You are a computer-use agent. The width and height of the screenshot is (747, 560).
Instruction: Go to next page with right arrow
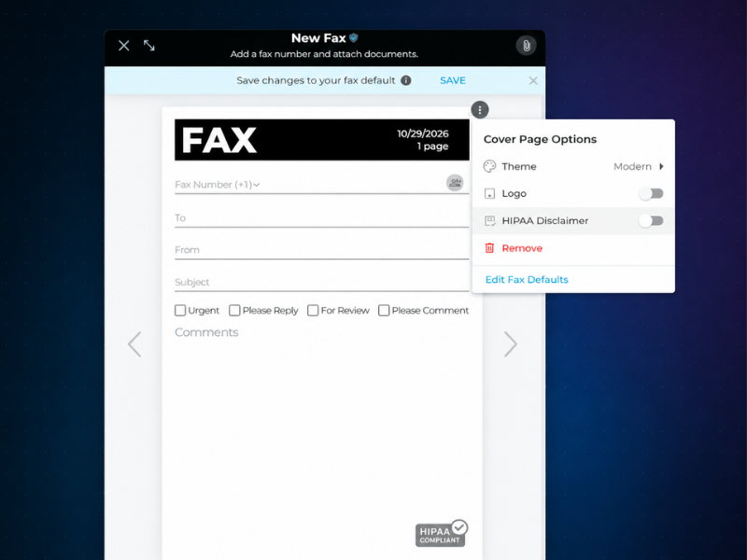(510, 343)
